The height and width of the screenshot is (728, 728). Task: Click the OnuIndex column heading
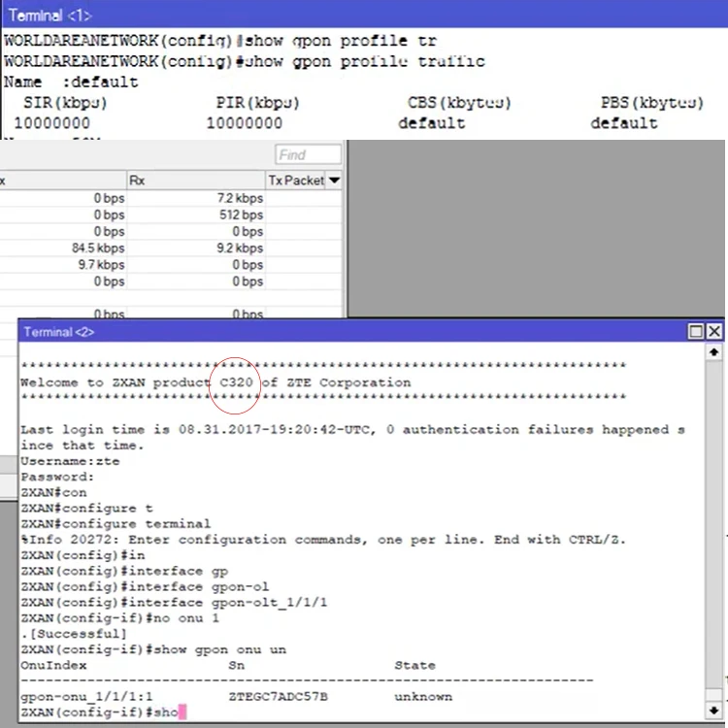click(x=53, y=665)
